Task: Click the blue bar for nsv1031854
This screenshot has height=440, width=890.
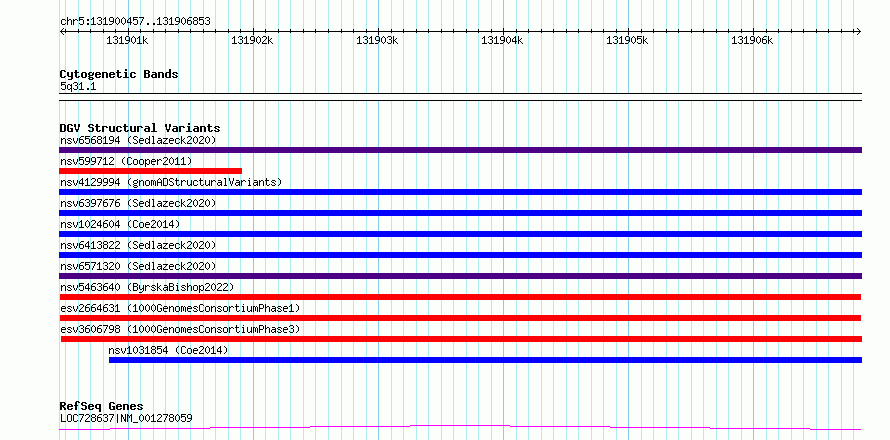Action: coord(485,360)
